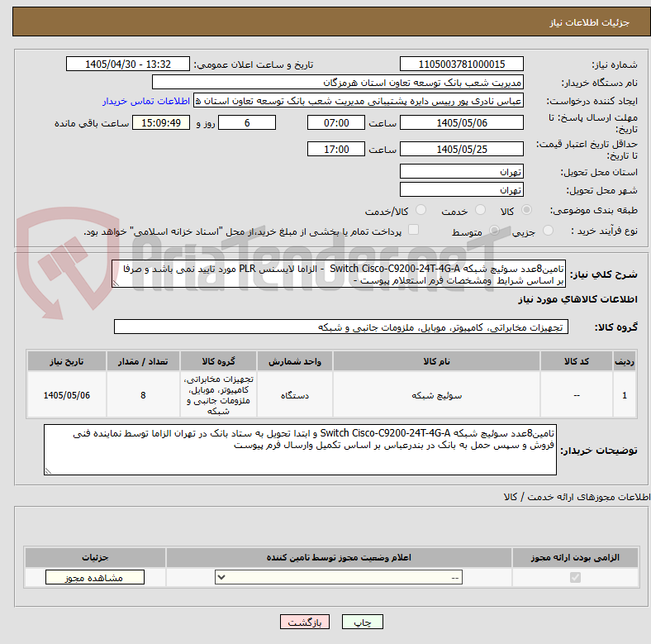
Task: Click the تعداد / مقدار column header
Action: (x=143, y=361)
